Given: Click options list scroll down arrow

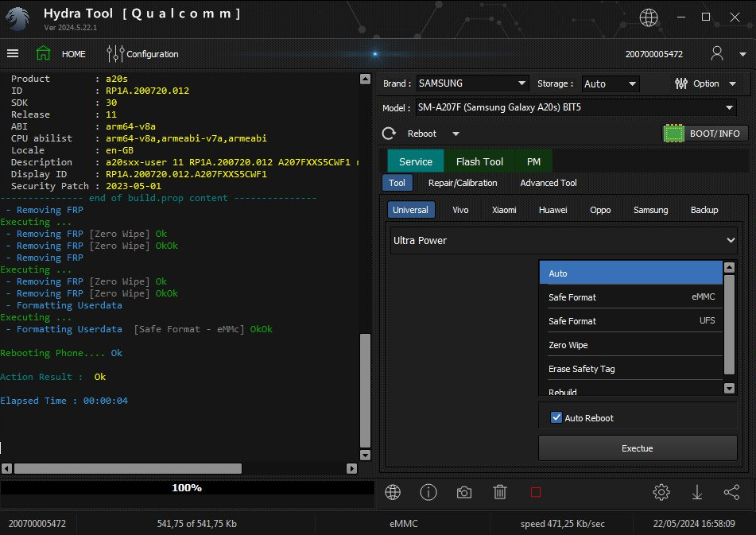Looking at the screenshot, I should click(729, 388).
